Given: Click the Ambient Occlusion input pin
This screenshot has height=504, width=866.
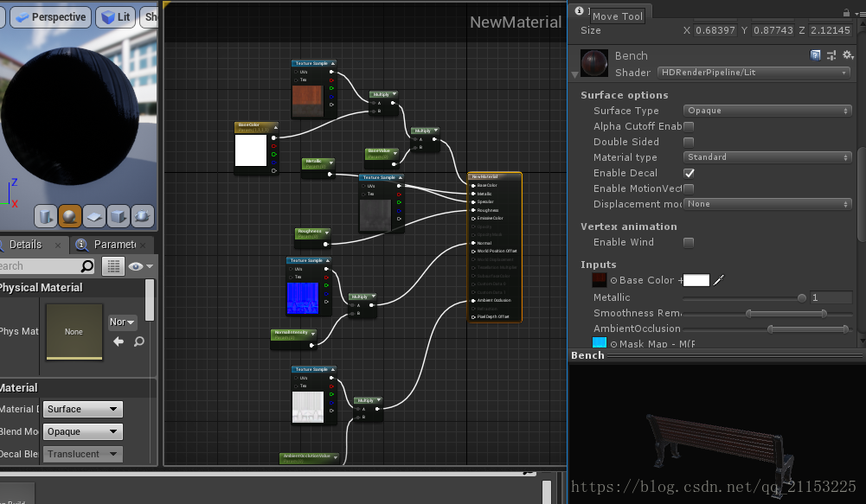Looking at the screenshot, I should click(x=473, y=300).
